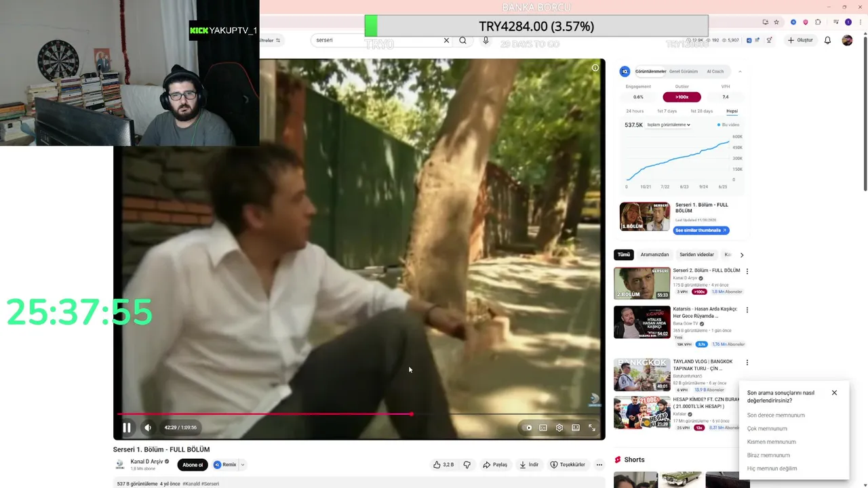Click the Oluştur create button
The height and width of the screenshot is (488, 868).
coord(800,40)
